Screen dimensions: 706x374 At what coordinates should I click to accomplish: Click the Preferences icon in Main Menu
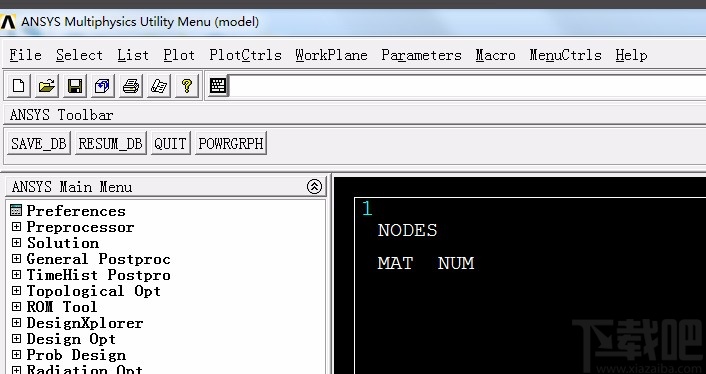[16, 210]
